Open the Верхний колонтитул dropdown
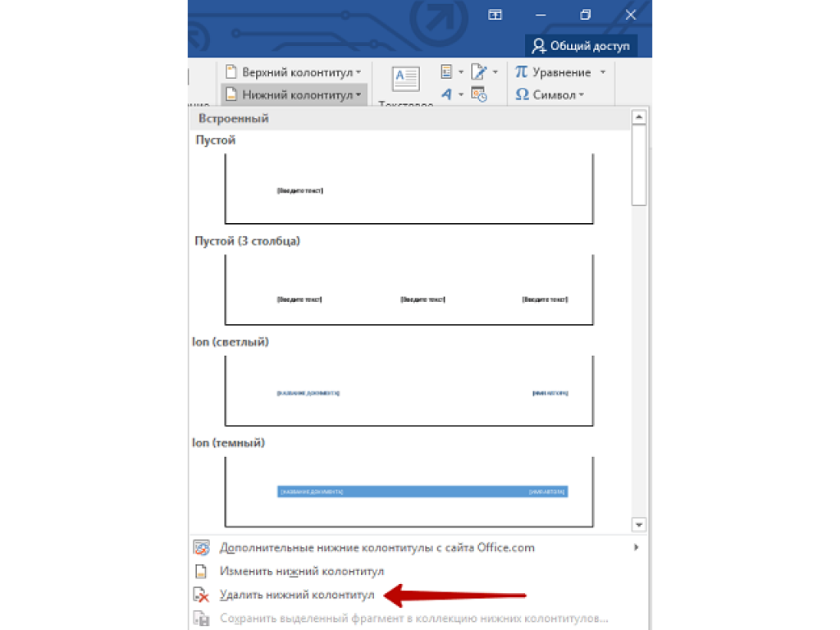This screenshot has height=630, width=840. (293, 72)
